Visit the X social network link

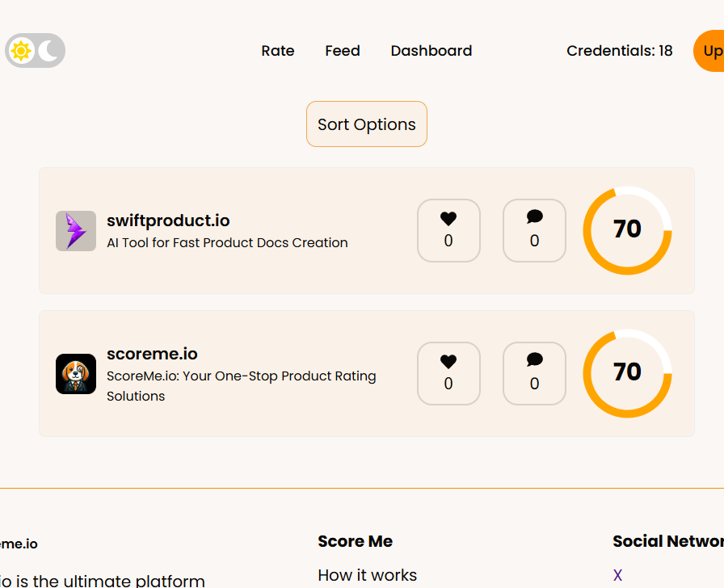[x=618, y=575]
